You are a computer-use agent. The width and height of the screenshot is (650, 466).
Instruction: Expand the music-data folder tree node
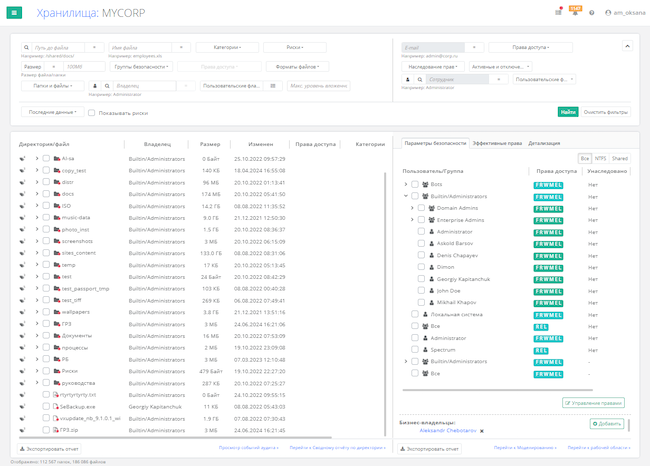coord(37,217)
